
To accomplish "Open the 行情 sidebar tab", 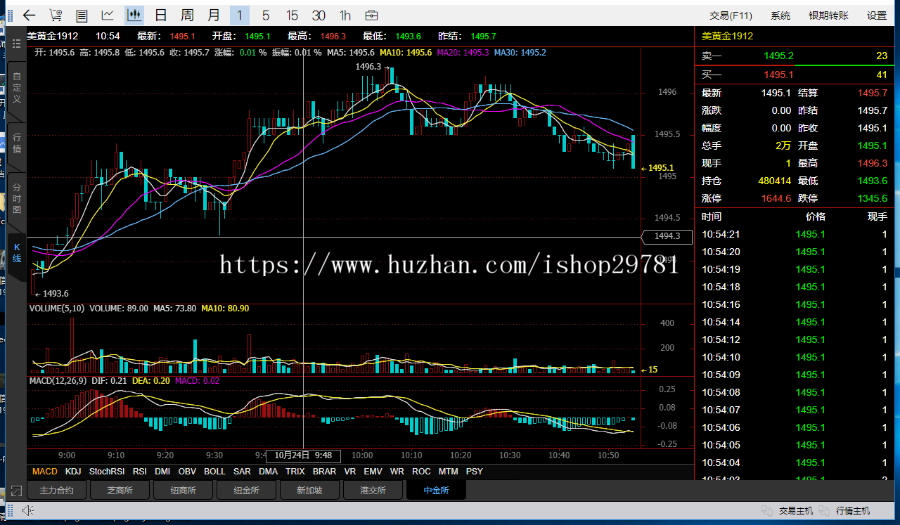I will 17,143.
